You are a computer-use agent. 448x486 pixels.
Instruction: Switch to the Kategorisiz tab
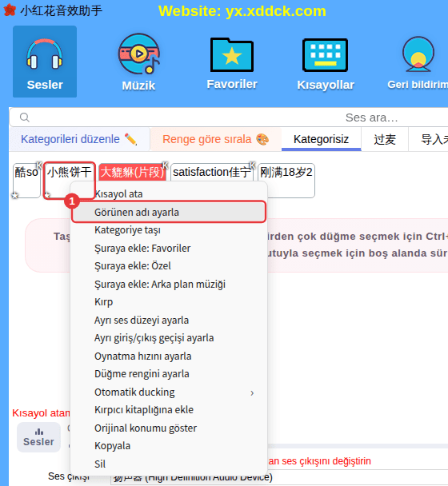click(x=321, y=139)
